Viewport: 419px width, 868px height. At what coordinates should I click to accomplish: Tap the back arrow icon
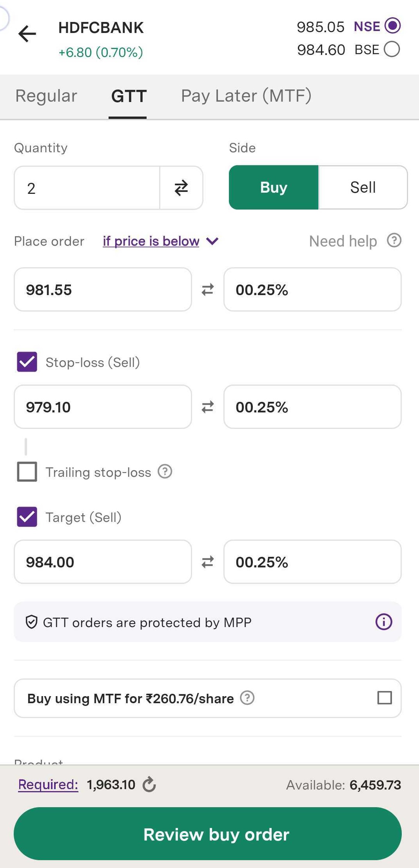tap(27, 34)
